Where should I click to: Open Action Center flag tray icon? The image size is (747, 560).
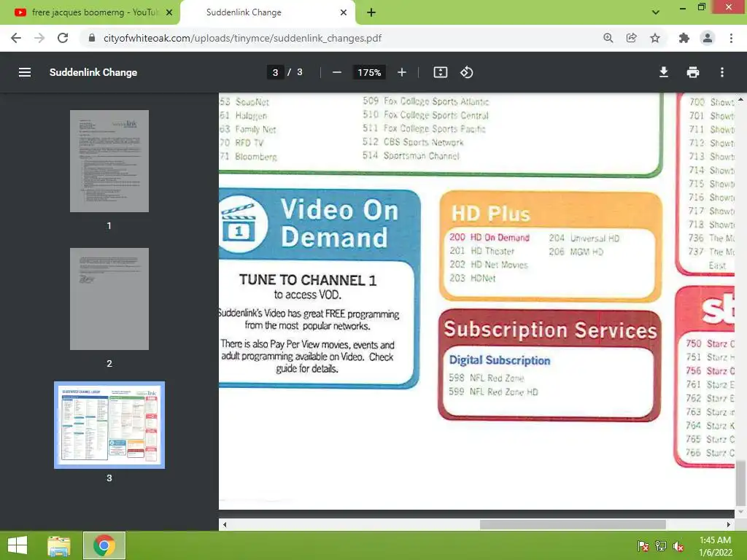coord(643,545)
